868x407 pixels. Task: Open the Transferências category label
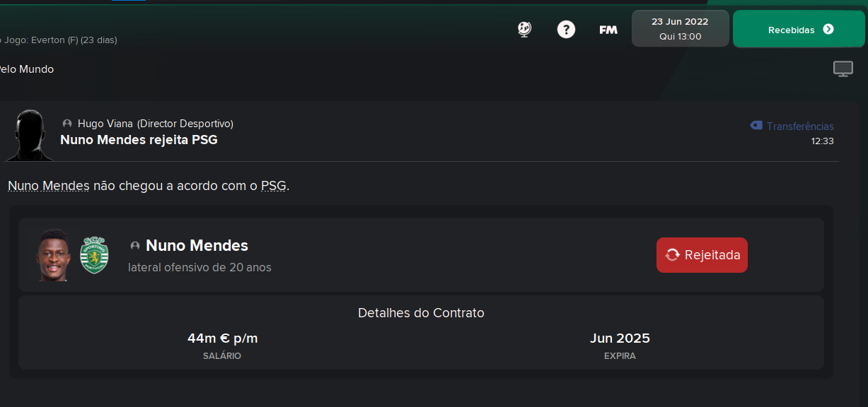pos(800,126)
